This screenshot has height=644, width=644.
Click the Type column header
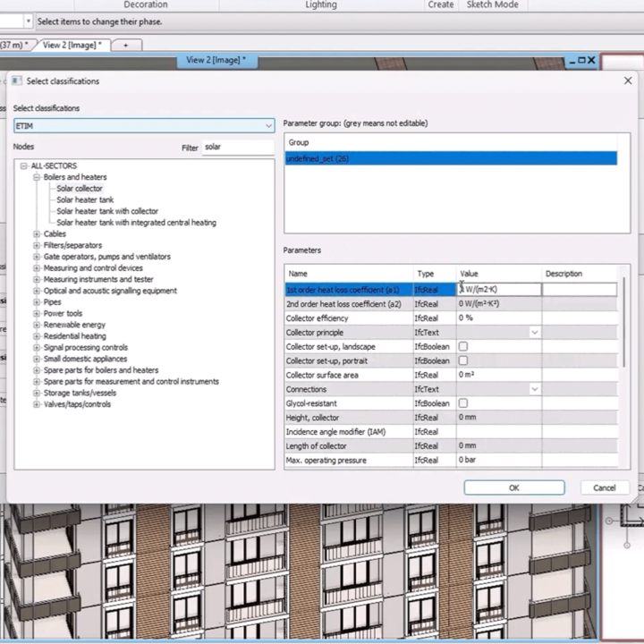pos(435,274)
